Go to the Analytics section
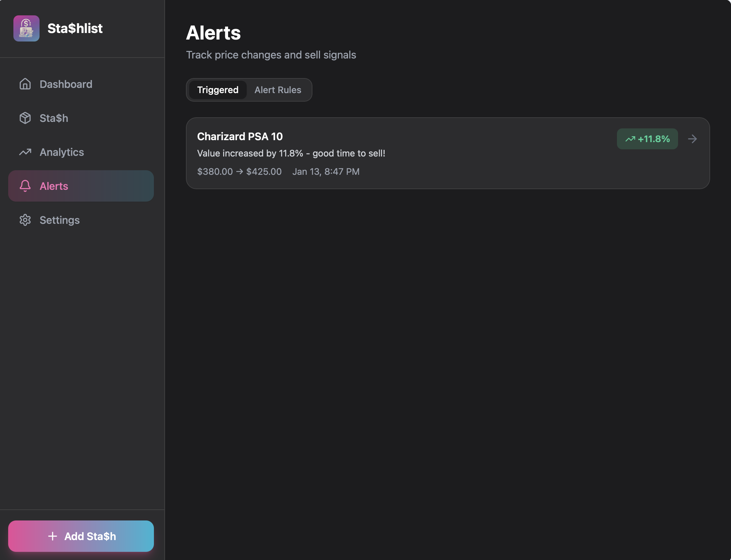 (62, 152)
